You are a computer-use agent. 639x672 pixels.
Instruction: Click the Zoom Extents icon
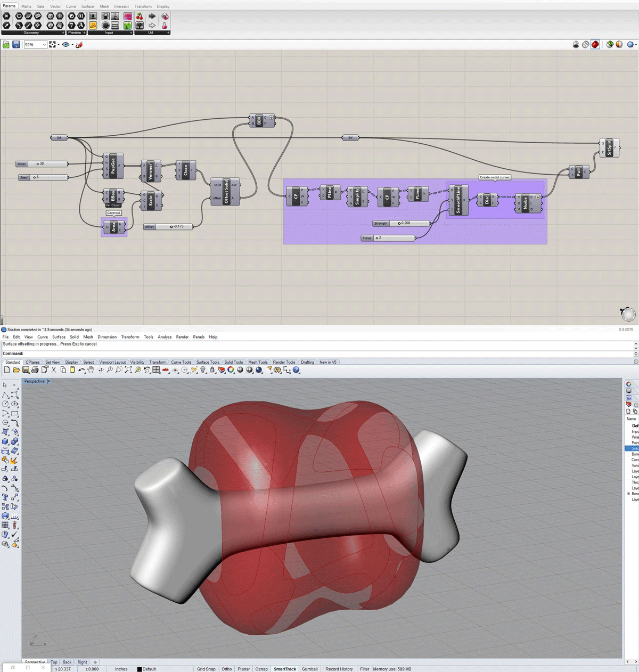128,370
